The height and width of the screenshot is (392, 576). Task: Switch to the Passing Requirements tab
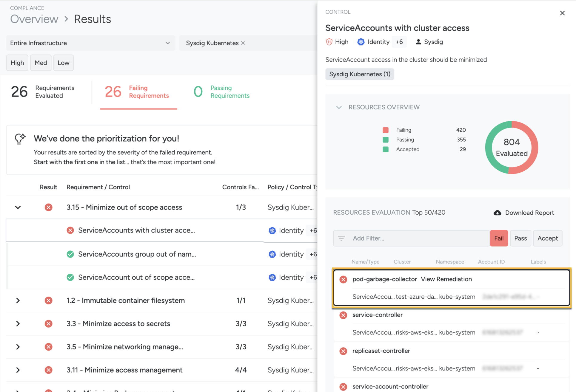222,92
